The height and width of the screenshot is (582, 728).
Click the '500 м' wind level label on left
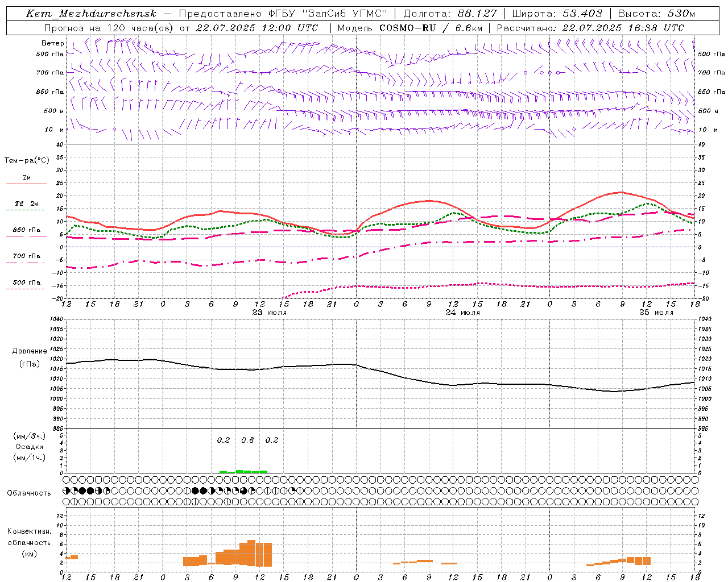[55, 111]
